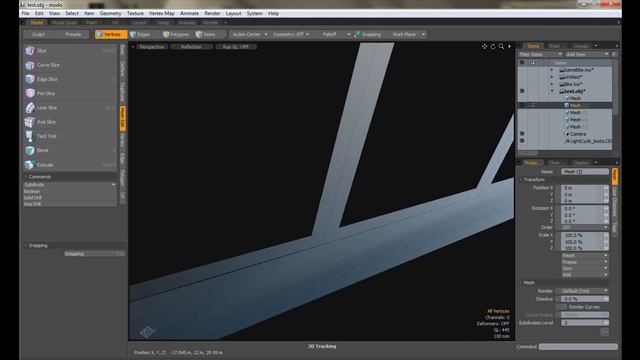Toggle visibility eye for Camera
This screenshot has width=640, height=360.
[x=522, y=134]
